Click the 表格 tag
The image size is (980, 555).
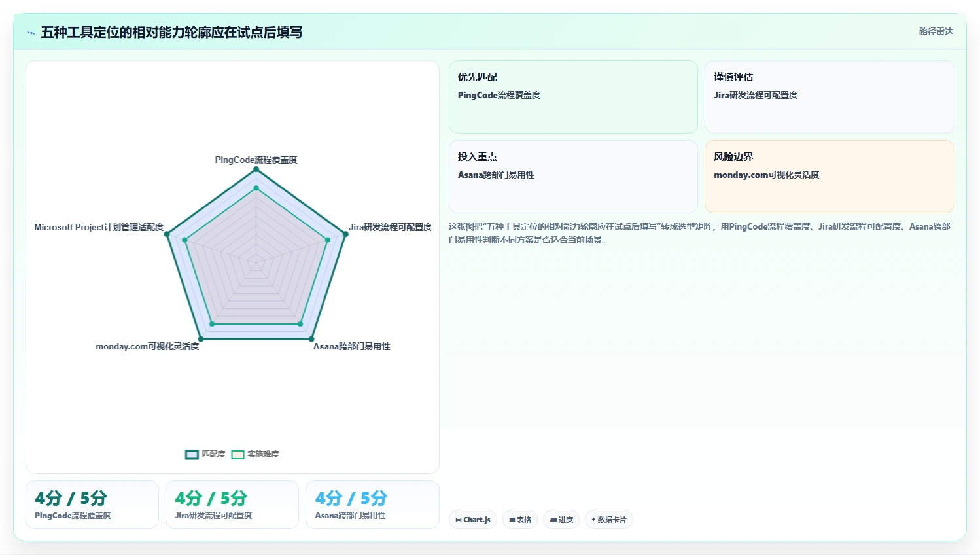click(520, 520)
